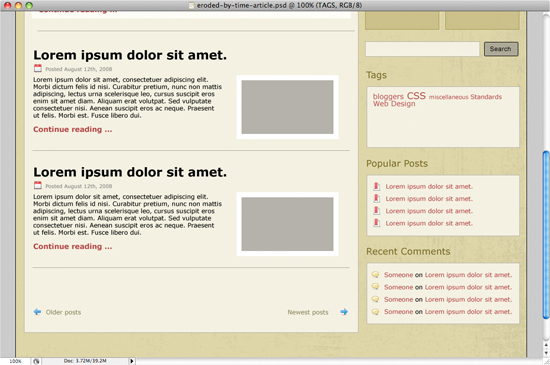Click the Standards tag

486,97
